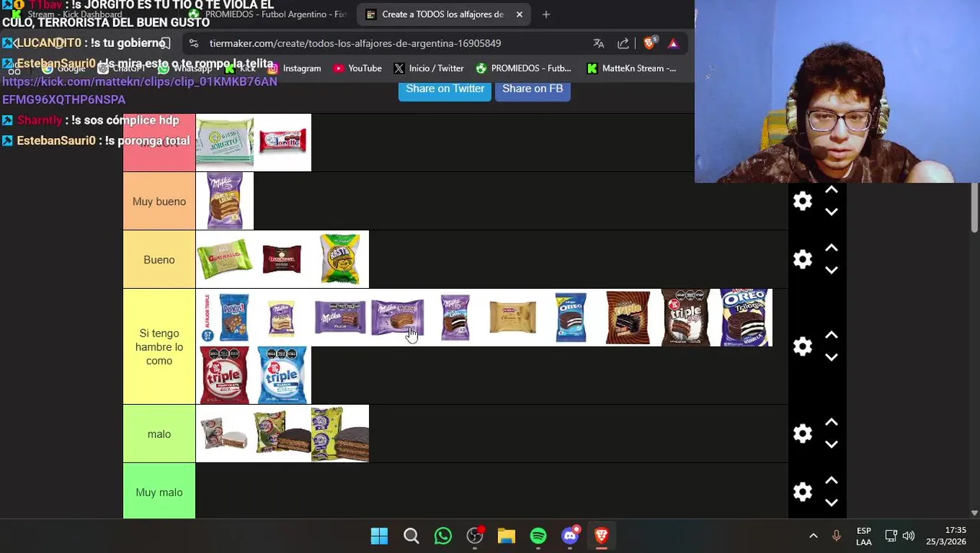Move Bueno tier down with arrow

[x=831, y=270]
